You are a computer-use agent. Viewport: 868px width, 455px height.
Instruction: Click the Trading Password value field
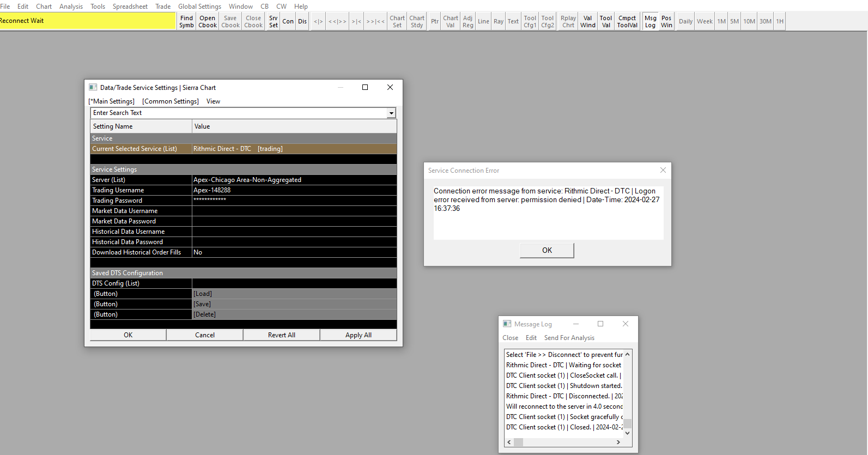(x=294, y=201)
